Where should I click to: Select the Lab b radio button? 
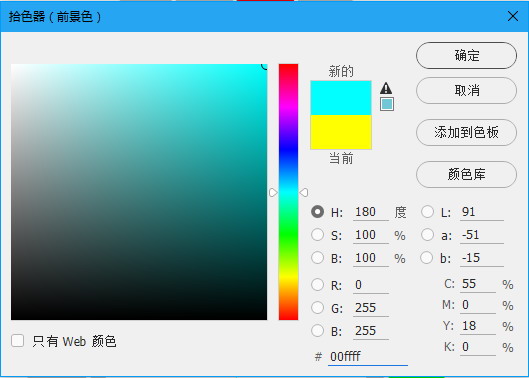pos(427,258)
